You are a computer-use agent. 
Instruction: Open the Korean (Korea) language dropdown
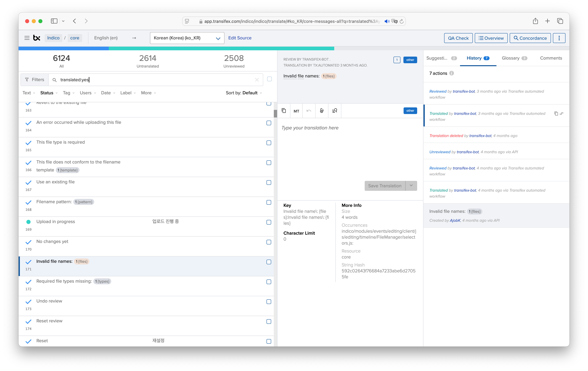[x=187, y=38]
